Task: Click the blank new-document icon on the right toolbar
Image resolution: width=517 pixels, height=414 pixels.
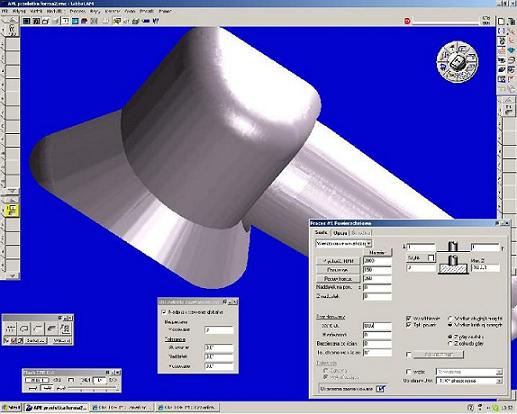Action: [x=501, y=22]
